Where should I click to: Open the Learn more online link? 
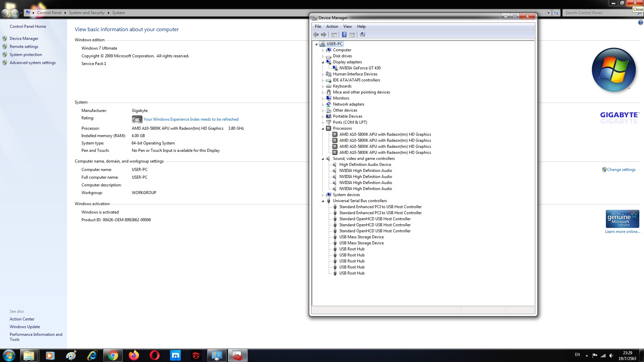(x=623, y=232)
